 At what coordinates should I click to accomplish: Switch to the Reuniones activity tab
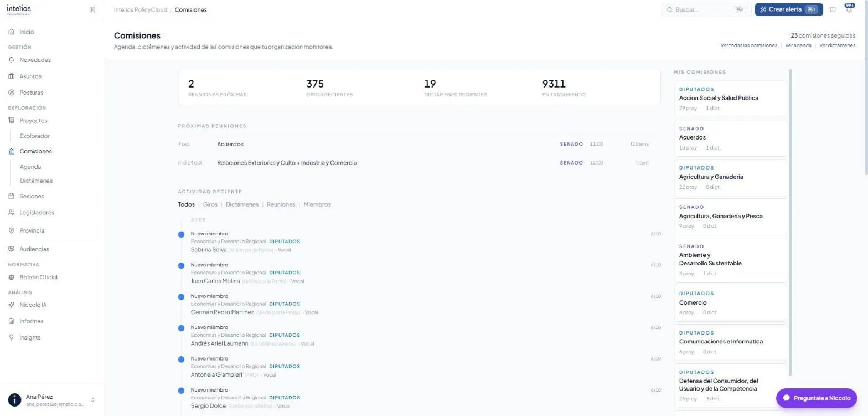pyautogui.click(x=281, y=204)
